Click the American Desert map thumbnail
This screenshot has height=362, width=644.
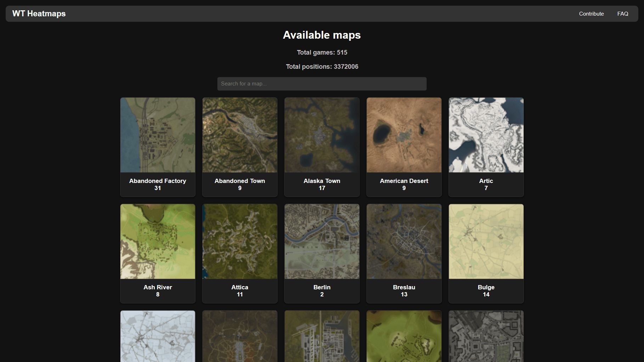(x=404, y=135)
